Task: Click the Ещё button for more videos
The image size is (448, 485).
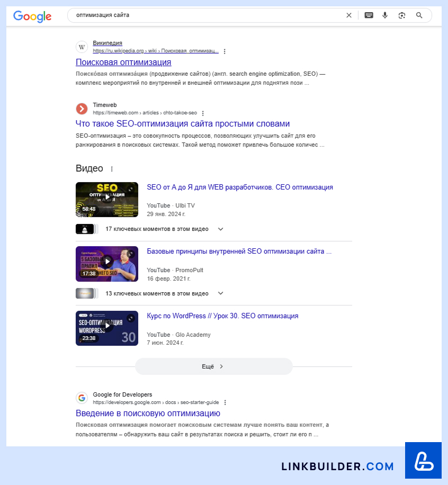Action: [x=214, y=366]
